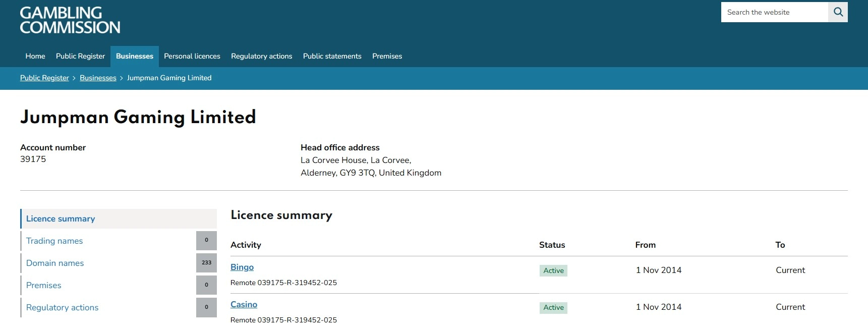Click the Jumpman Gaming Limited page heading
Image resolution: width=868 pixels, height=330 pixels.
[x=138, y=117]
